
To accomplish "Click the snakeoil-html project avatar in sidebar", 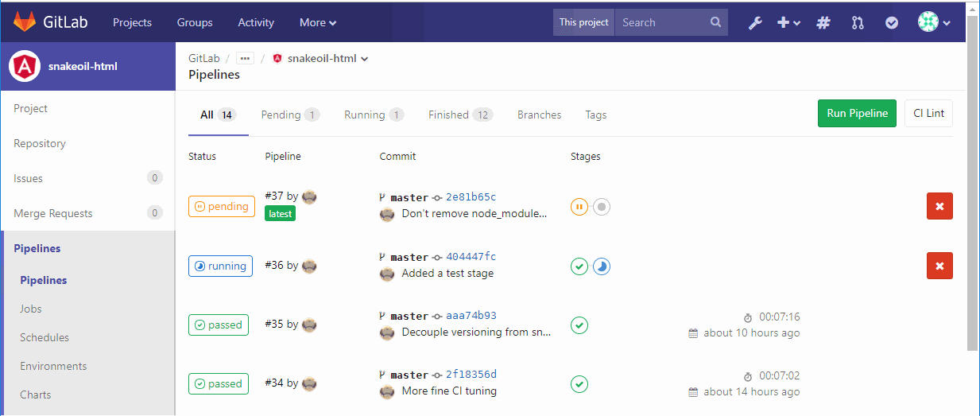I will tap(25, 66).
